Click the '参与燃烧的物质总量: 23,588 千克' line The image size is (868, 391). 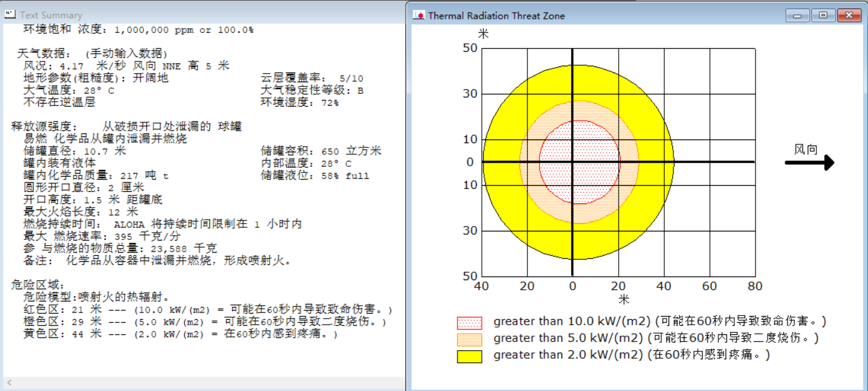point(120,248)
